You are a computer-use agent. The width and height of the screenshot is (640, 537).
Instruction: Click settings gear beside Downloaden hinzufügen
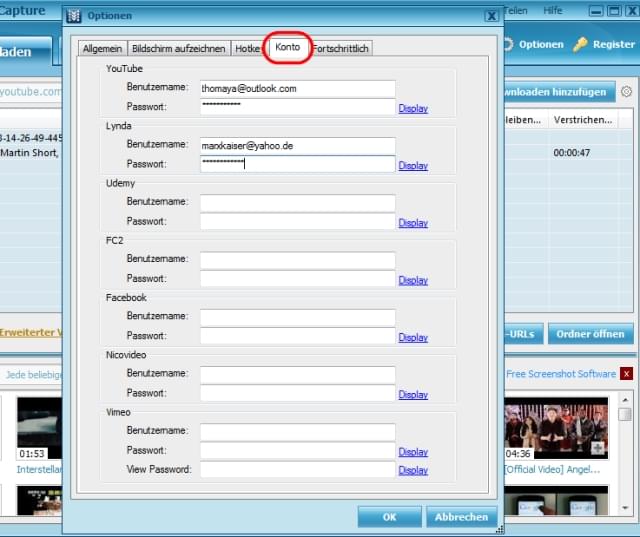(x=627, y=91)
